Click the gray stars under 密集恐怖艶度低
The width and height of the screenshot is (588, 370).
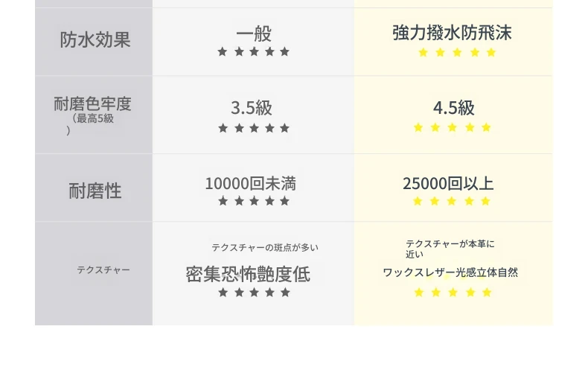pyautogui.click(x=255, y=293)
